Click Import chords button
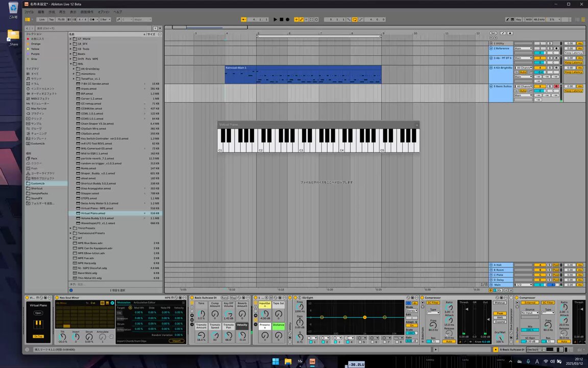Screen dimensions: 588x368 coord(177,341)
